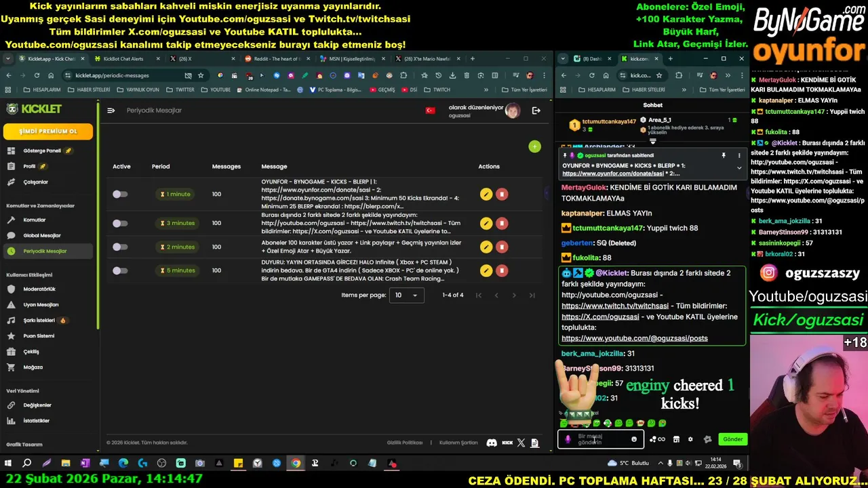The image size is (868, 488).
Task: Open Kick icon in Kicklet footer
Action: click(507, 443)
